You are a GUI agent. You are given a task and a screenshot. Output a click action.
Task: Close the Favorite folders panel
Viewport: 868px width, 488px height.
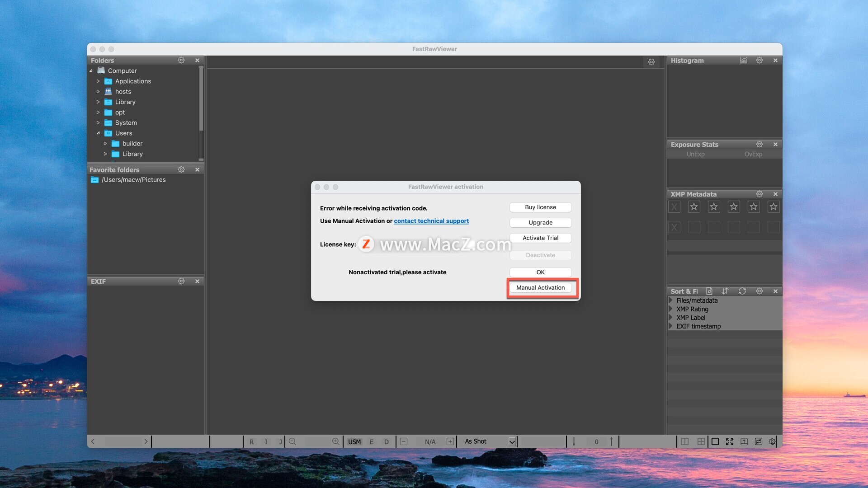click(197, 169)
